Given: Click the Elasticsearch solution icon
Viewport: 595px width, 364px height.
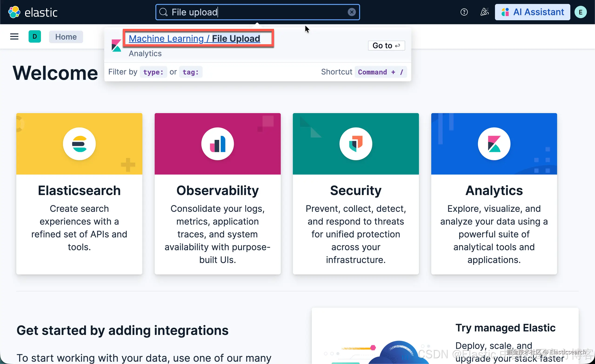Looking at the screenshot, I should pos(79,144).
